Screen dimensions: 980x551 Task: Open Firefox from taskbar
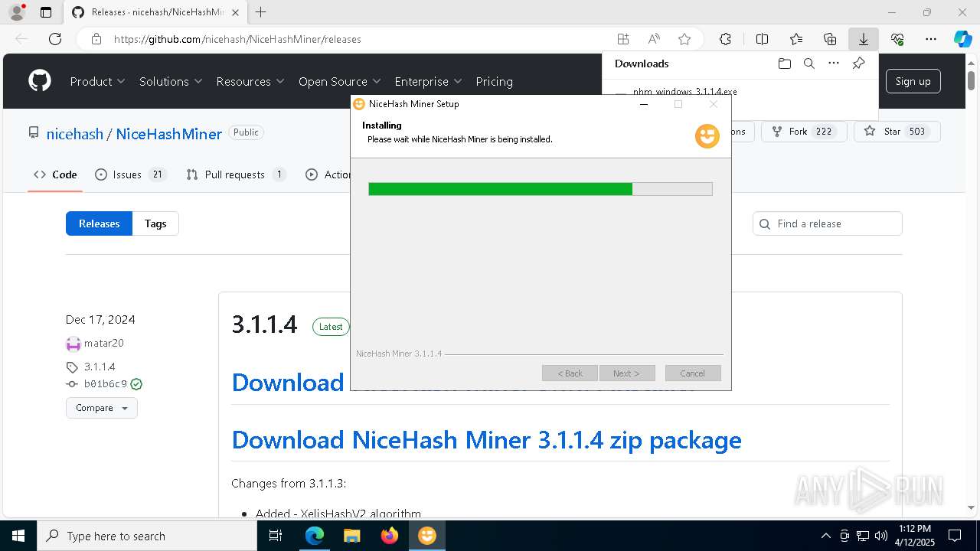[x=390, y=536]
